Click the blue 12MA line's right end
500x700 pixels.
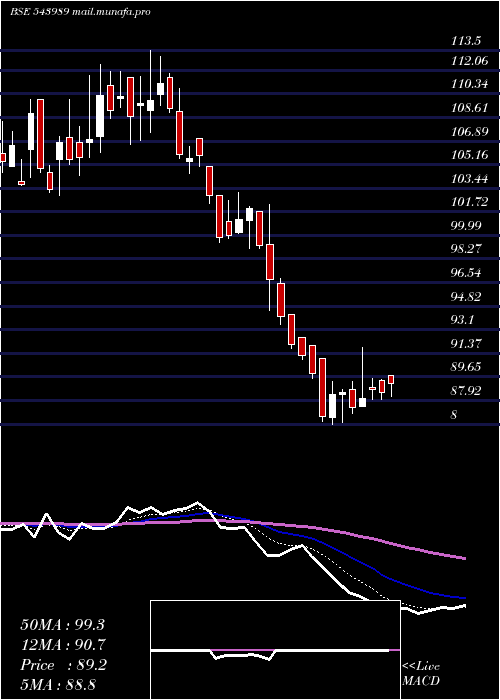pos(464,598)
